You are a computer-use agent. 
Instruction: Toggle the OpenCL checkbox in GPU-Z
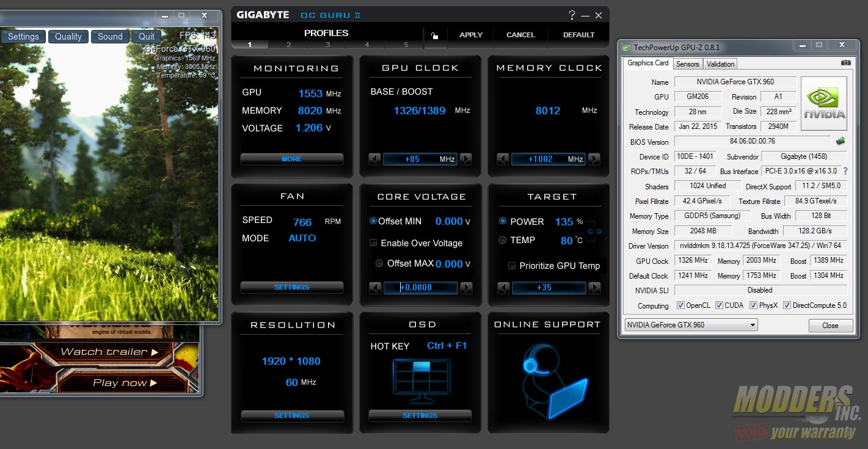pyautogui.click(x=680, y=305)
